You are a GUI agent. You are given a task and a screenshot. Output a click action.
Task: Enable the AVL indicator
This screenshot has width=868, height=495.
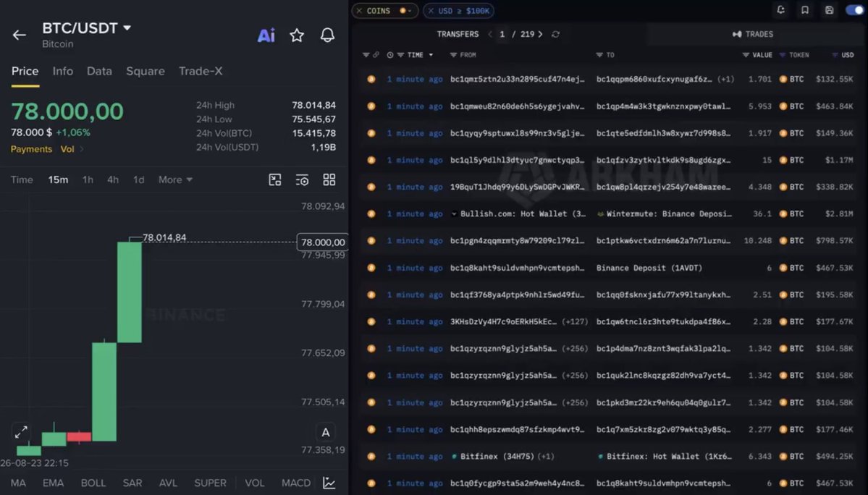[168, 483]
